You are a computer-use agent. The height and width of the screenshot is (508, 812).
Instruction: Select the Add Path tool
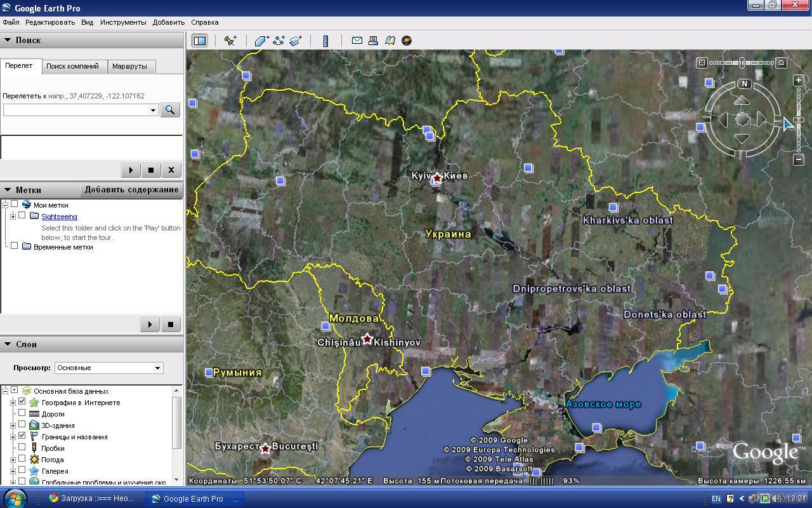278,41
